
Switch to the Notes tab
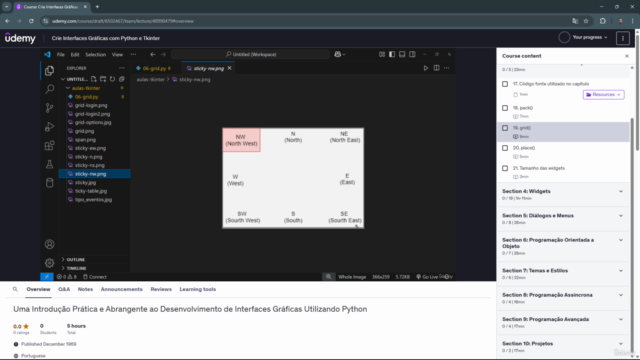coord(85,289)
